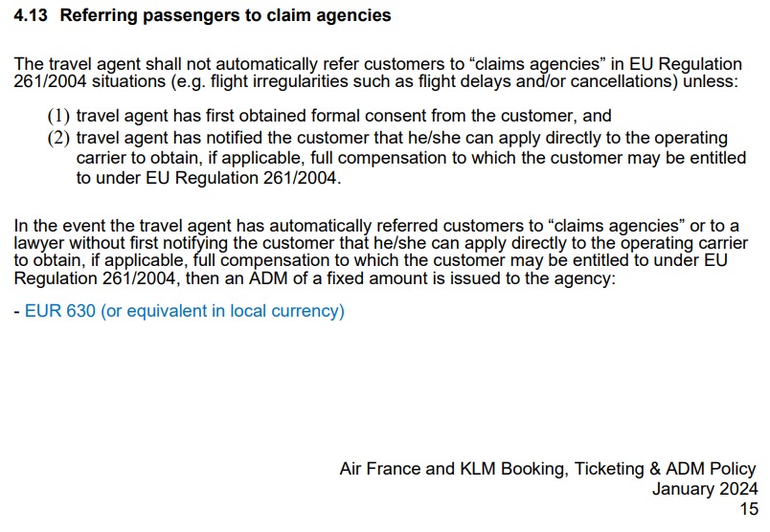Image resolution: width=770 pixels, height=532 pixels.
Task: Click 'January 2024' in the footer
Action: 705,489
